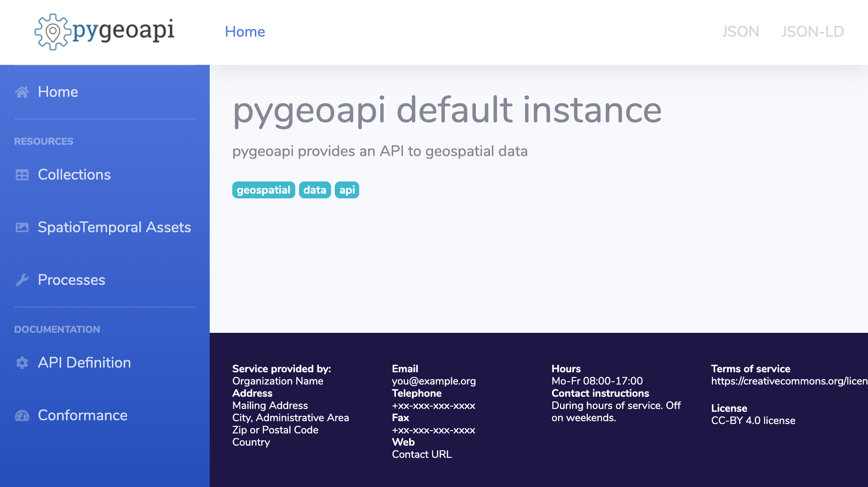Click the Conformance gauge icon
The height and width of the screenshot is (487, 868).
(22, 416)
